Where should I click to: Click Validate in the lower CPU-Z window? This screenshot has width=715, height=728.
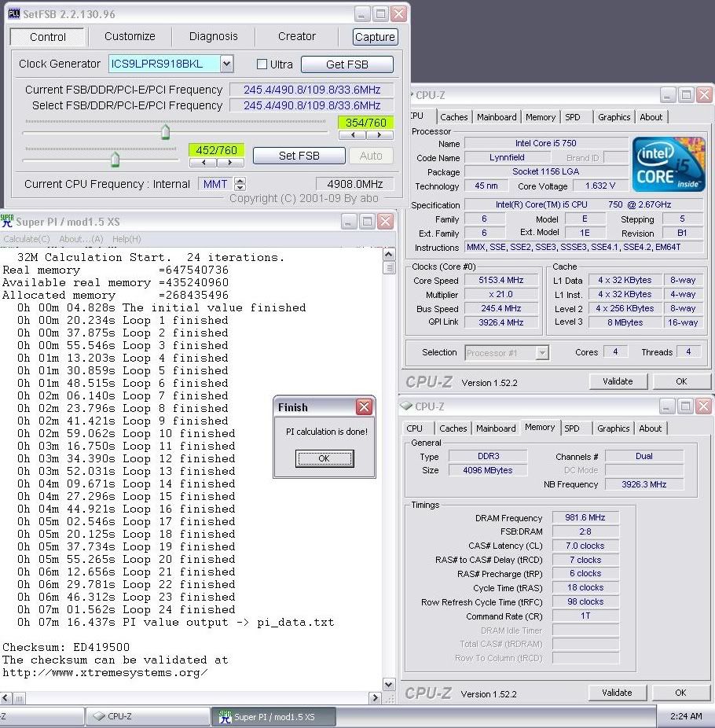point(617,693)
